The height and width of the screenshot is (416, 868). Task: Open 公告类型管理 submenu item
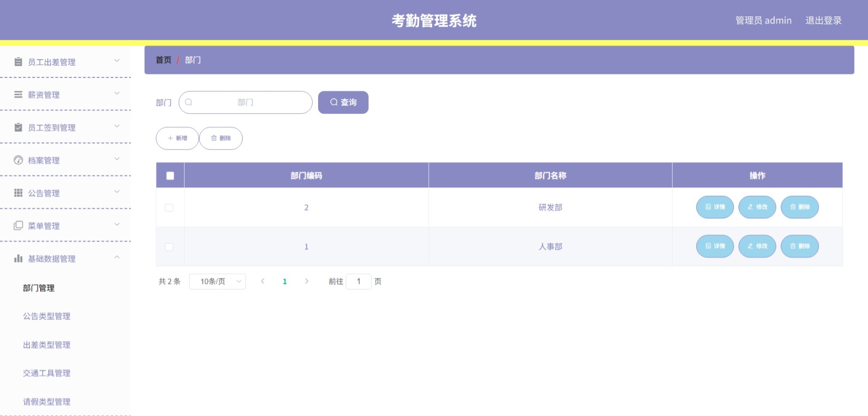click(47, 316)
